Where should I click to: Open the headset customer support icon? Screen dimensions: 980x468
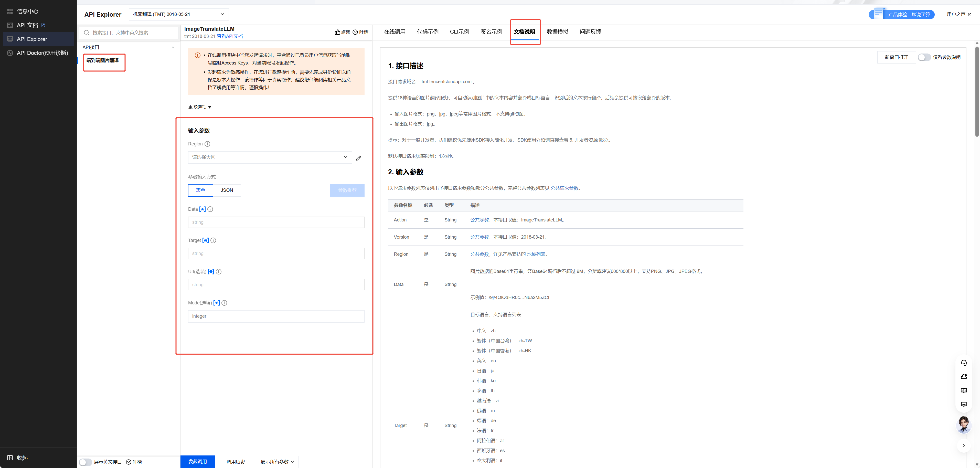pyautogui.click(x=964, y=363)
